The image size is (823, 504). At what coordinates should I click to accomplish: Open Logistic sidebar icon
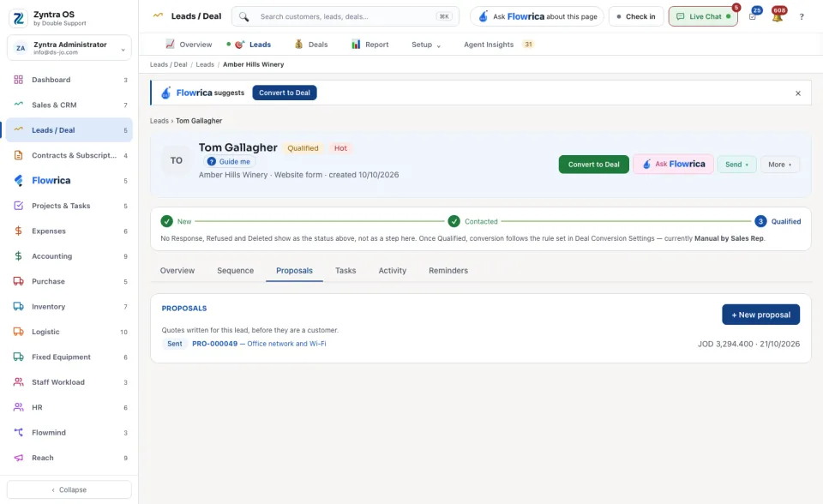[18, 332]
